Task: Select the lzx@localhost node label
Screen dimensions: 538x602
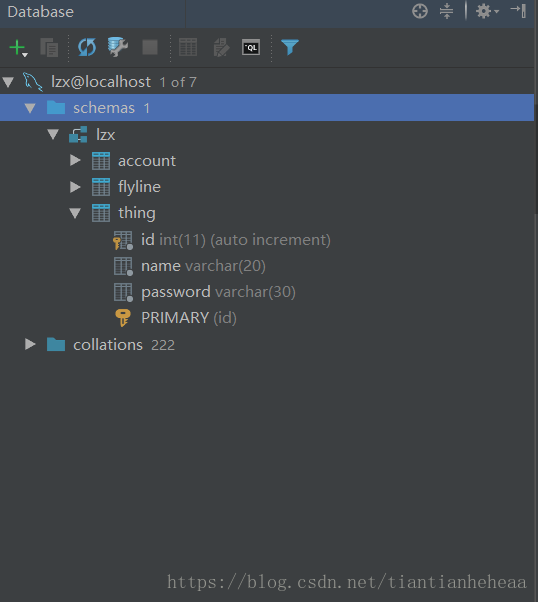Action: click(x=101, y=82)
